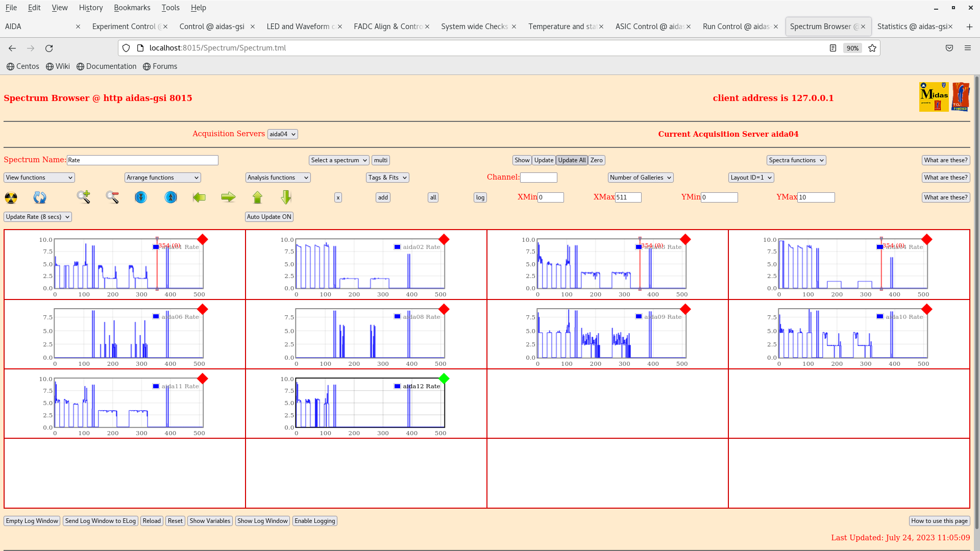Viewport: 980px width, 551px height.
Task: Switch to the Run Control tab
Action: click(736, 27)
